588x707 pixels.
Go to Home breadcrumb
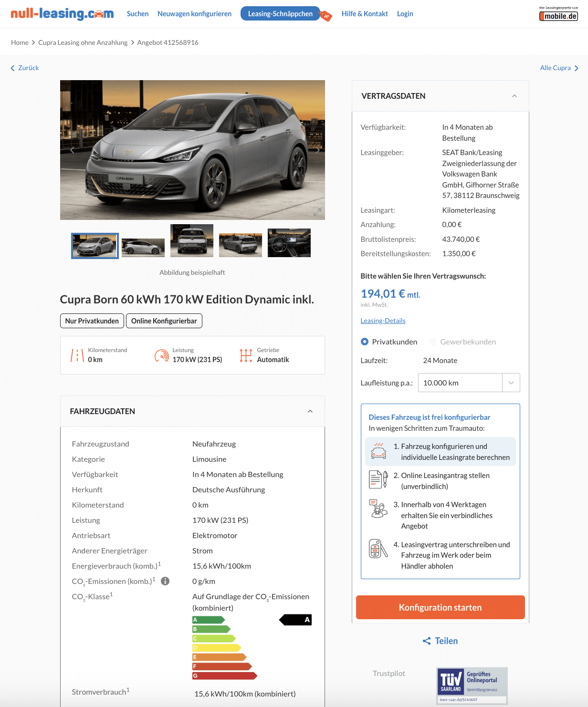coord(20,42)
